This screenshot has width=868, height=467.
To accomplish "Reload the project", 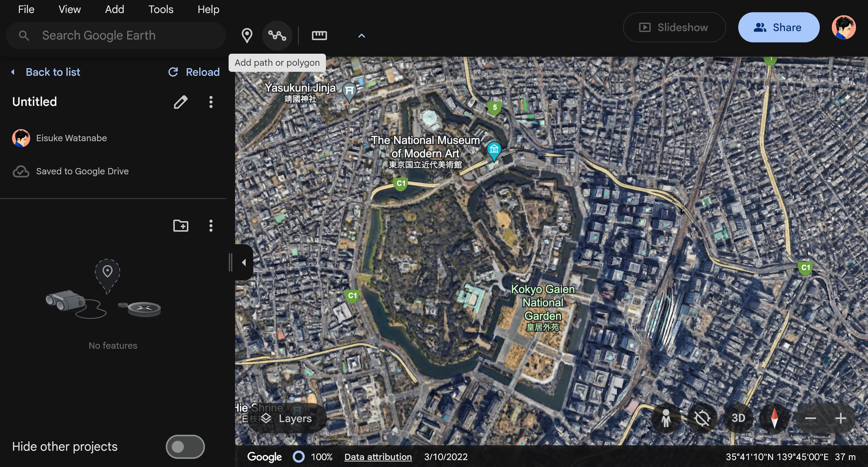I will click(194, 72).
